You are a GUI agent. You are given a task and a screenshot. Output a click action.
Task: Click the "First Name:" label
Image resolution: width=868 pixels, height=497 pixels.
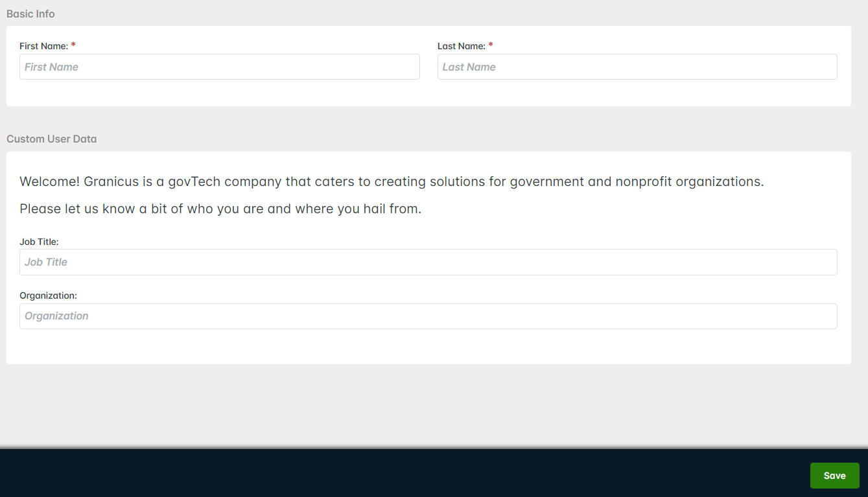[x=43, y=46]
